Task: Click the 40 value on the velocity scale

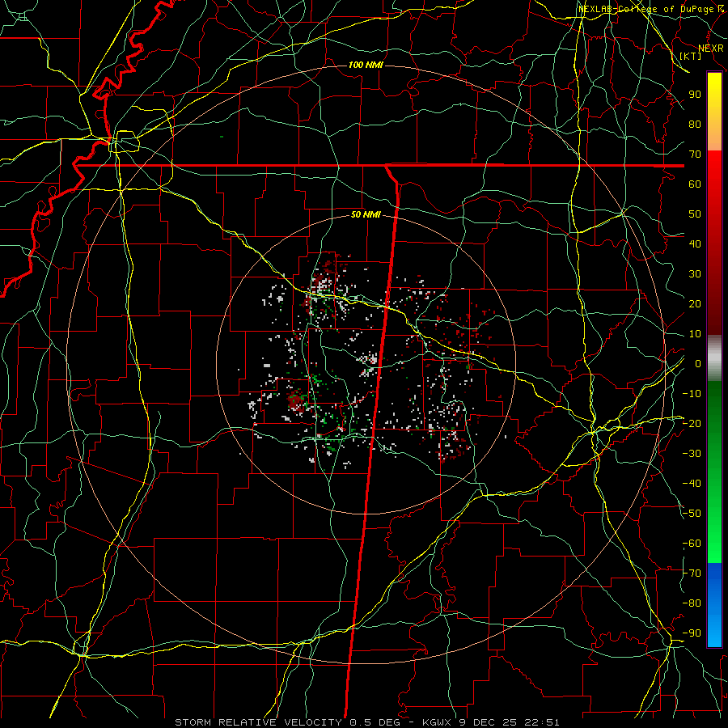Action: coord(695,243)
